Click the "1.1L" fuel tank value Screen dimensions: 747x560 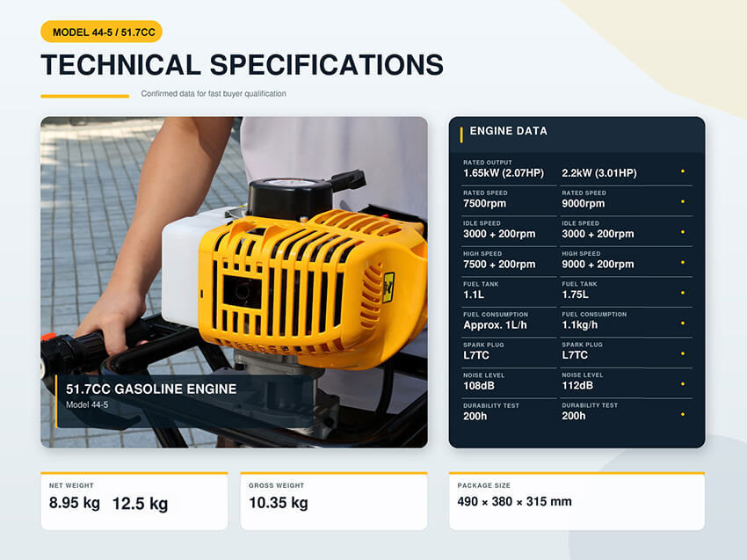pos(474,295)
